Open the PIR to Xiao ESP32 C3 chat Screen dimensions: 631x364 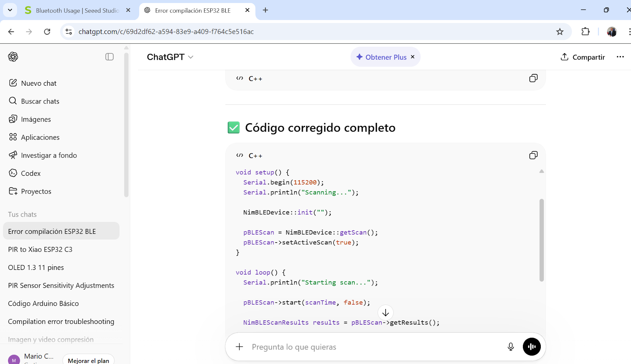(40, 249)
